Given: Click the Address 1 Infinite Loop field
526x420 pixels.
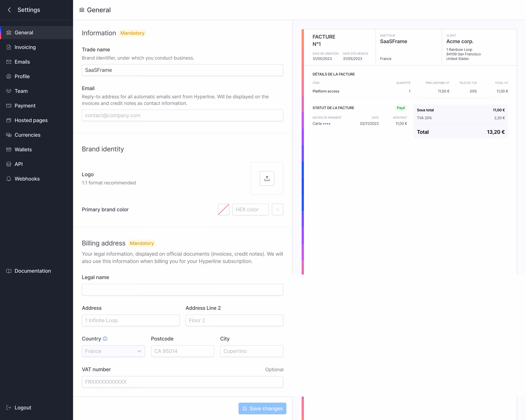Looking at the screenshot, I should coord(131,320).
